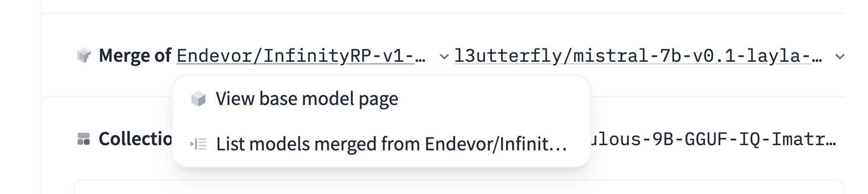
Task: Click the truncated ellipsis of mistral-7b-v0.1-layla-…
Action: pyautogui.click(x=817, y=57)
